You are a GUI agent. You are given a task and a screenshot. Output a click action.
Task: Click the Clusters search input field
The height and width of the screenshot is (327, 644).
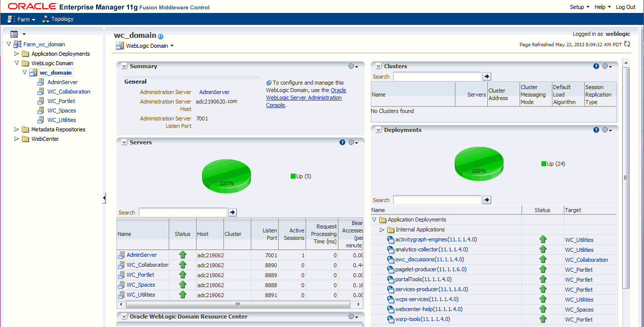coord(437,77)
